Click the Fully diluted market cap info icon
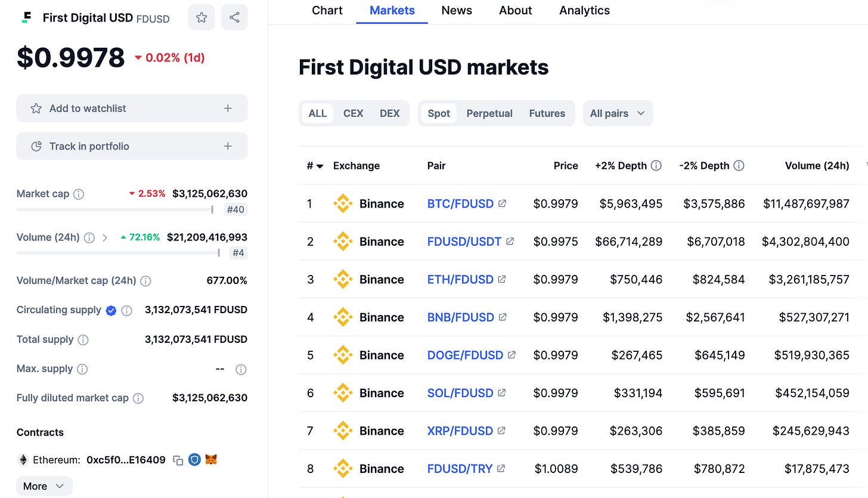This screenshot has width=868, height=498. pos(138,398)
